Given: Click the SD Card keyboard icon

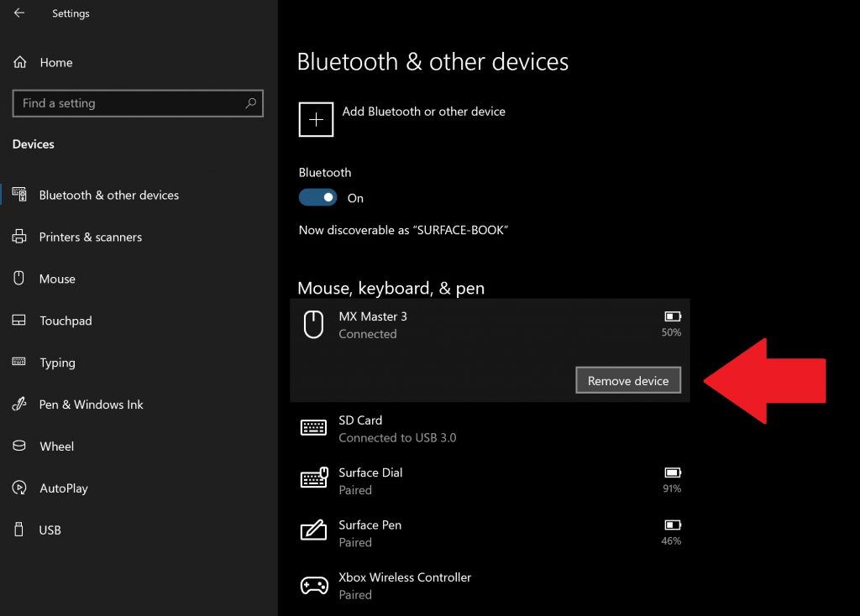Looking at the screenshot, I should [313, 427].
